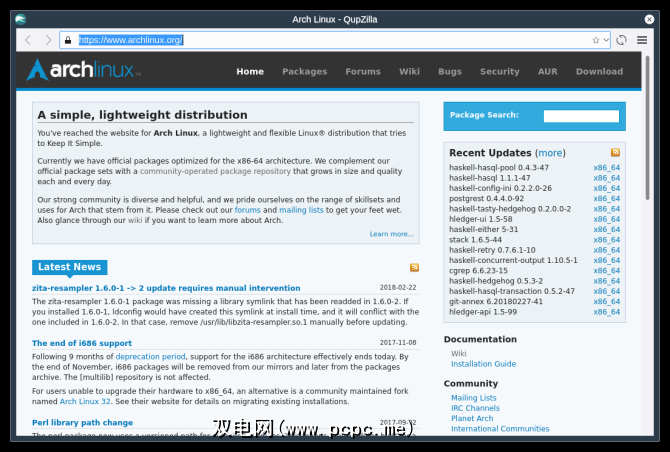Click x86_64 link for git-annex
The image size is (670, 452).
click(606, 302)
